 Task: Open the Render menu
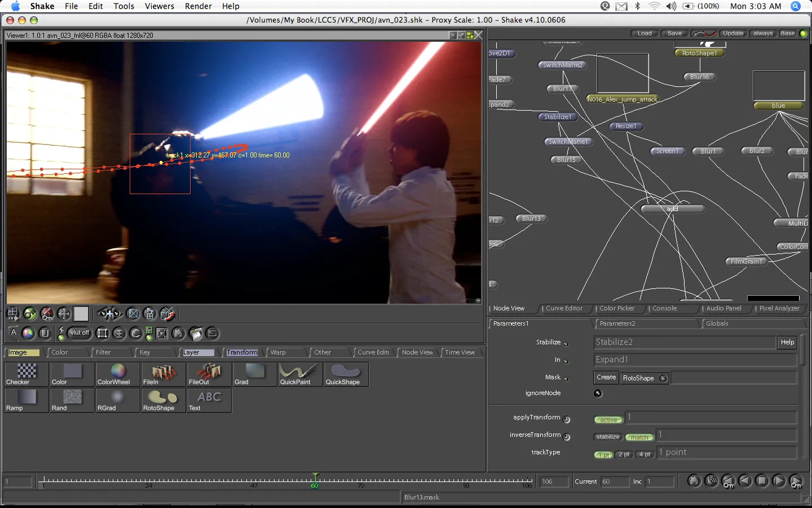pos(198,6)
